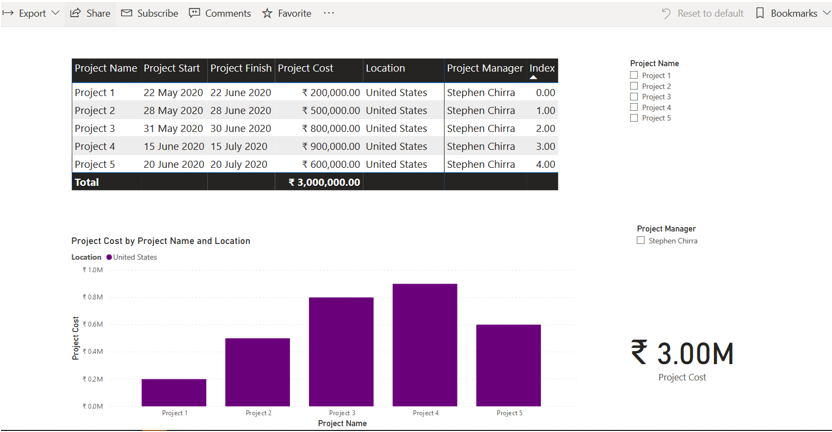Viewport: 832px width, 432px height.
Task: Open the more options ellipsis
Action: coord(329,13)
